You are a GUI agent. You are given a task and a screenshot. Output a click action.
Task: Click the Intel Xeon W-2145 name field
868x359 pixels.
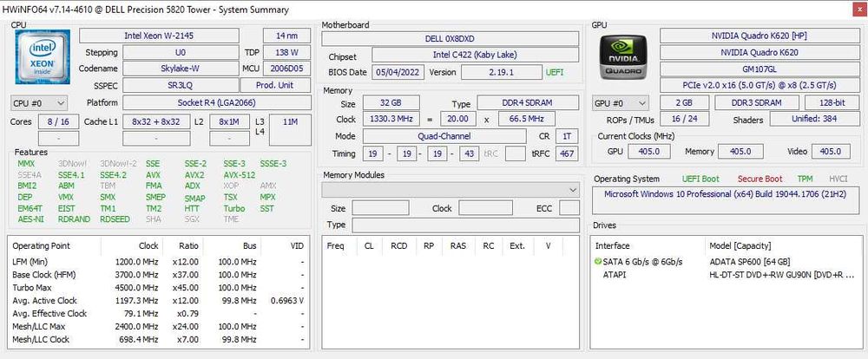click(x=160, y=36)
